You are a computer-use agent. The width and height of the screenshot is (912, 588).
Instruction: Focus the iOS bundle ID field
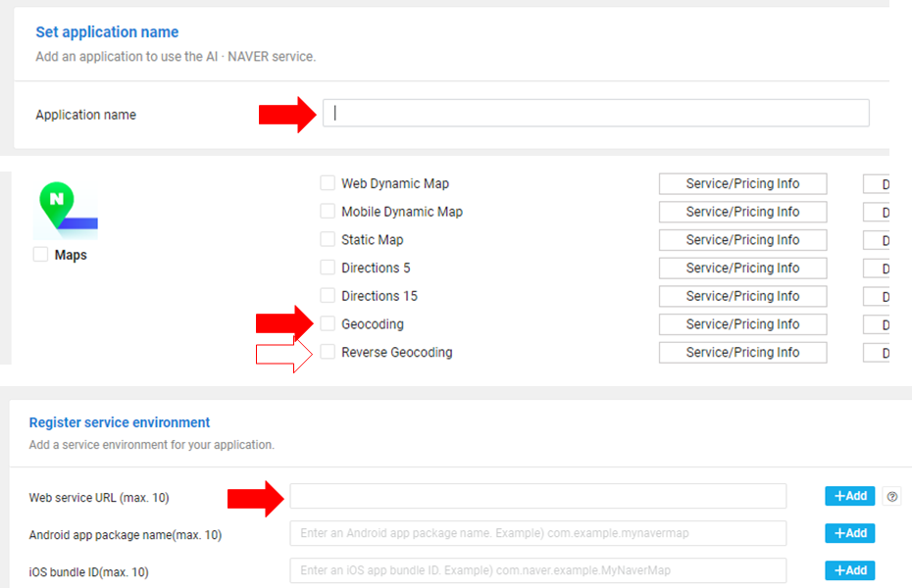point(538,570)
